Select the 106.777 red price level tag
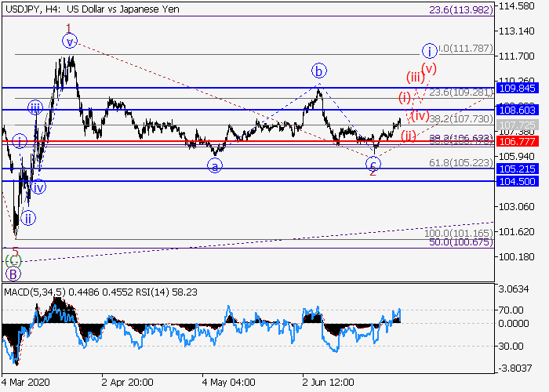 516,141
